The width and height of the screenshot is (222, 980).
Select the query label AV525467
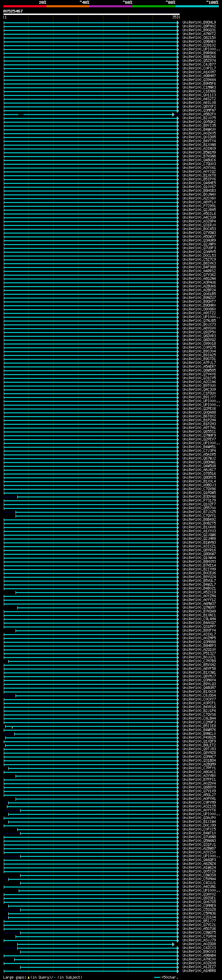pos(13,11)
